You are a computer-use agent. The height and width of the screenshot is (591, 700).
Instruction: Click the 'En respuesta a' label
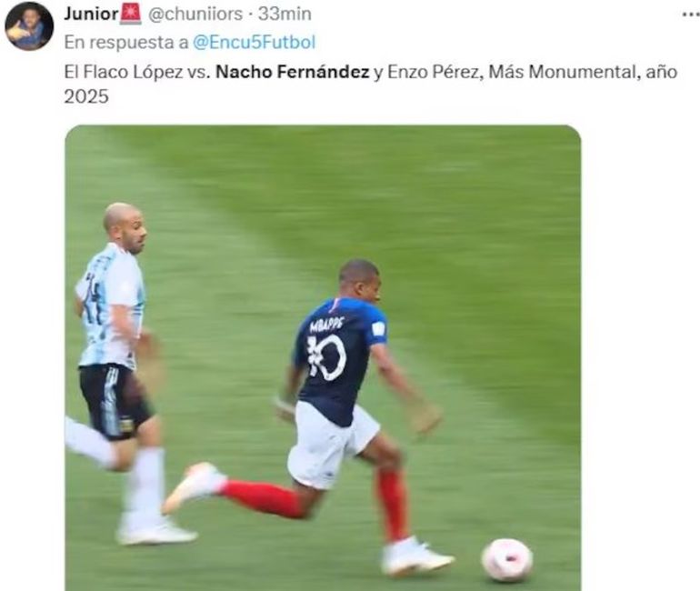click(126, 43)
